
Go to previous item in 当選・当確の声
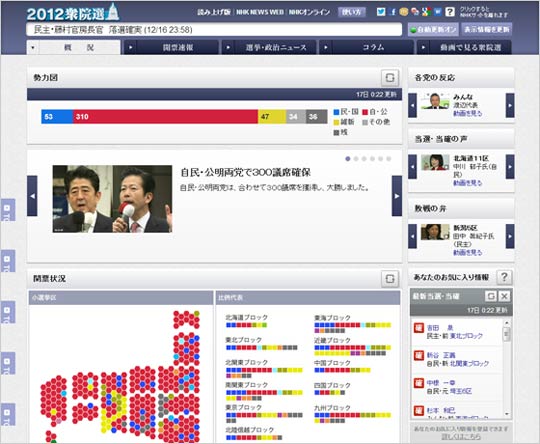pyautogui.click(x=413, y=167)
